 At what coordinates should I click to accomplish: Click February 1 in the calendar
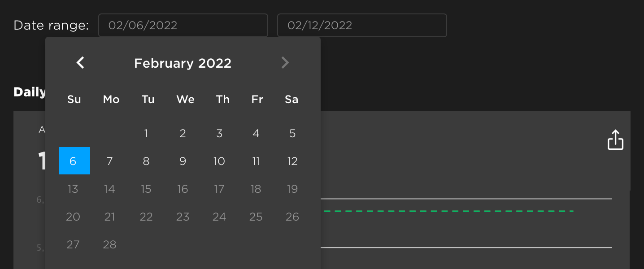point(146,133)
